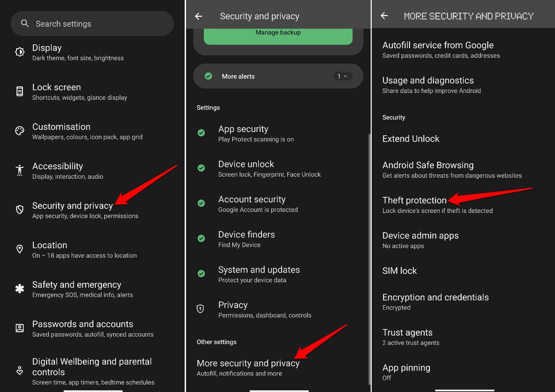This screenshot has height=392, width=555.
Task: Tap the Digital Wellbeing heart icon
Action: (20, 371)
